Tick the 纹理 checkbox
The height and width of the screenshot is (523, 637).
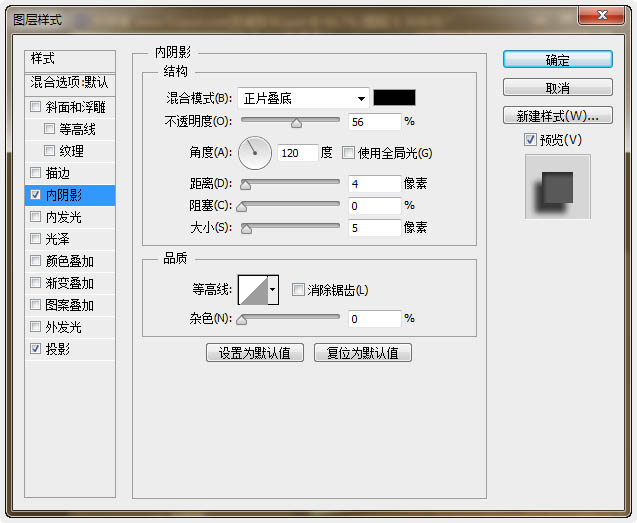[x=49, y=151]
